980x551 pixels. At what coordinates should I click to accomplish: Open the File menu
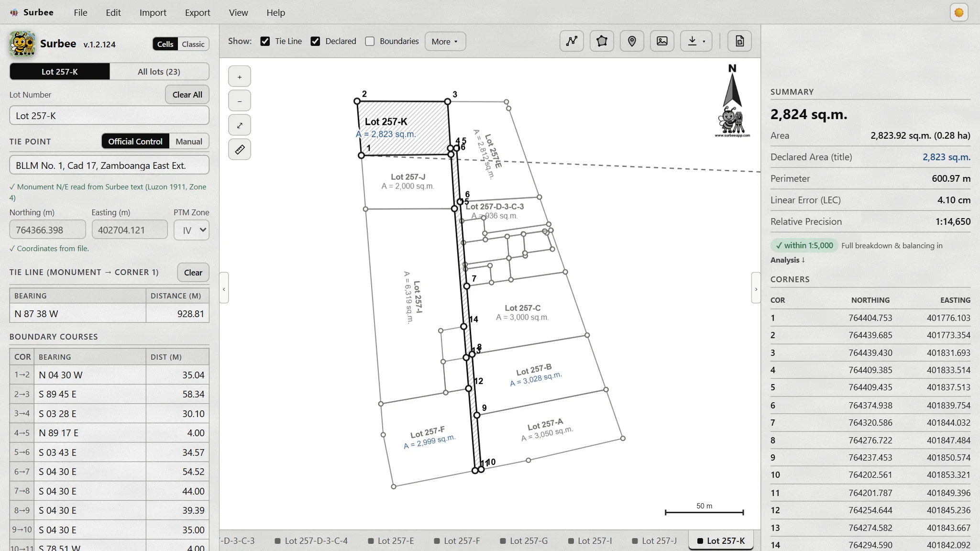80,12
